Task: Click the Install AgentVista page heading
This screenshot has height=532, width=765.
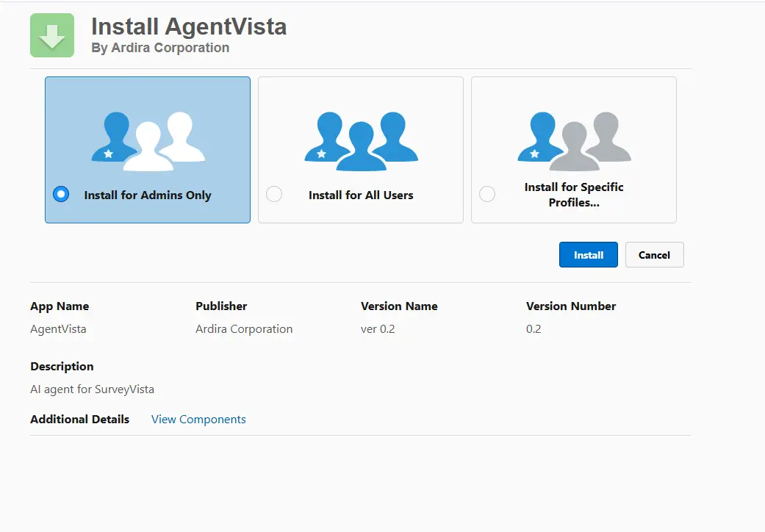Action: click(x=189, y=26)
